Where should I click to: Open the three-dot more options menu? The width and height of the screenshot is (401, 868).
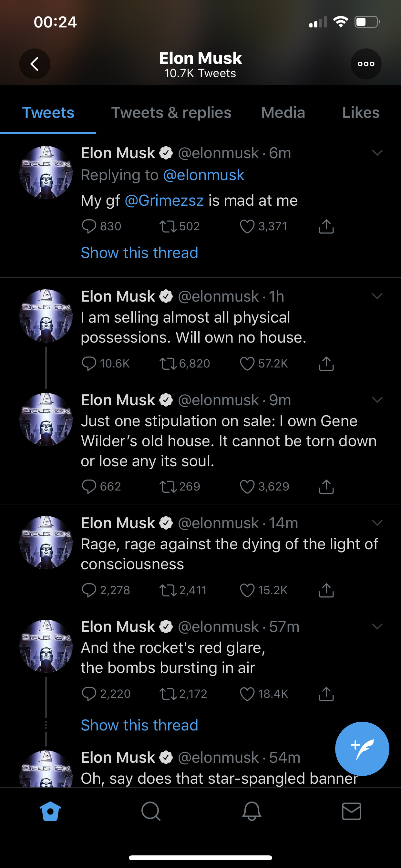(x=365, y=64)
